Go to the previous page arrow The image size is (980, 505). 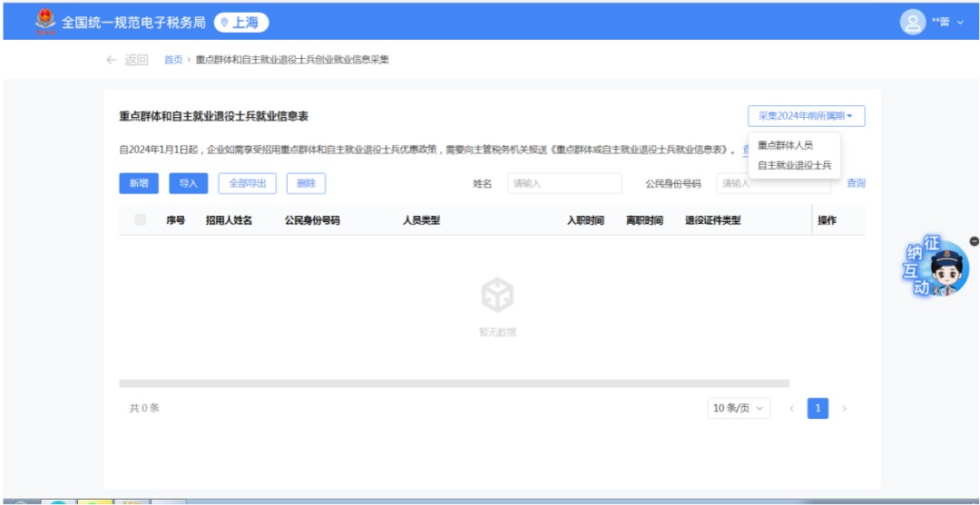pos(791,409)
